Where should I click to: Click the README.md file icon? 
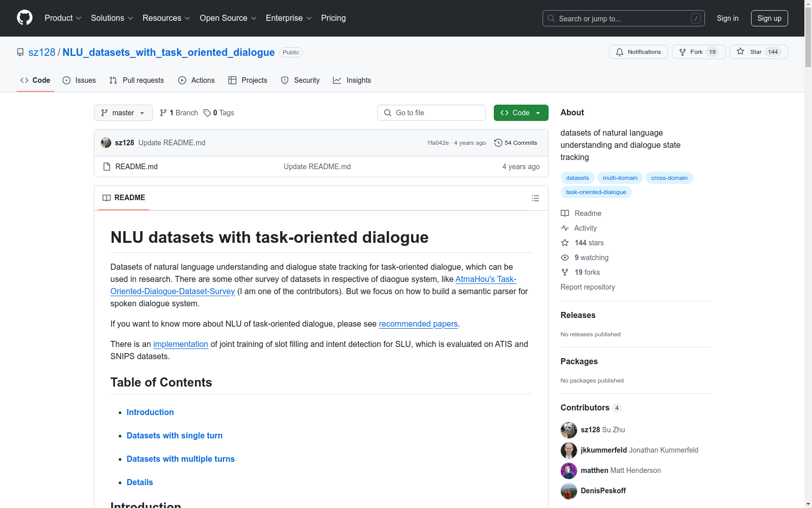click(107, 167)
